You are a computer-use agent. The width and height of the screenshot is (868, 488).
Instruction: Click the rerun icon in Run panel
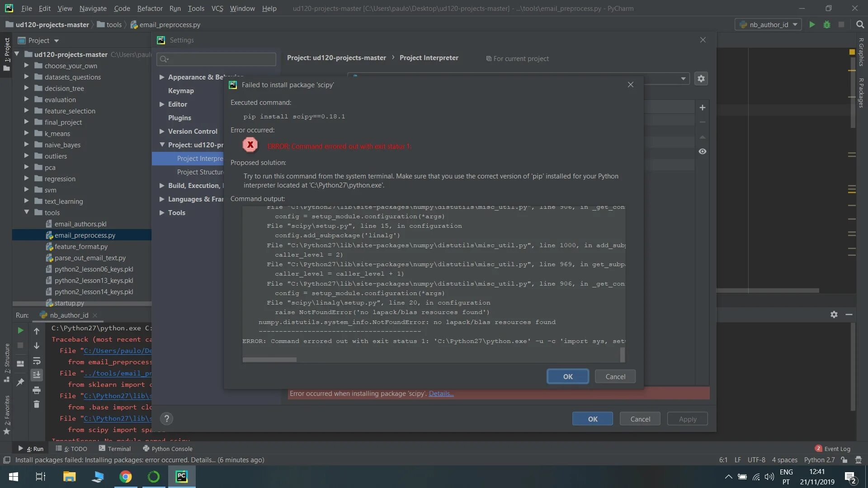click(20, 331)
